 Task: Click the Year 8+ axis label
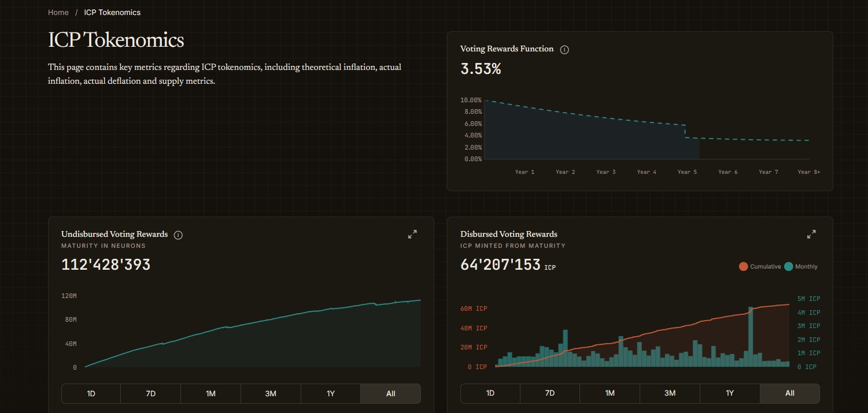pos(808,172)
